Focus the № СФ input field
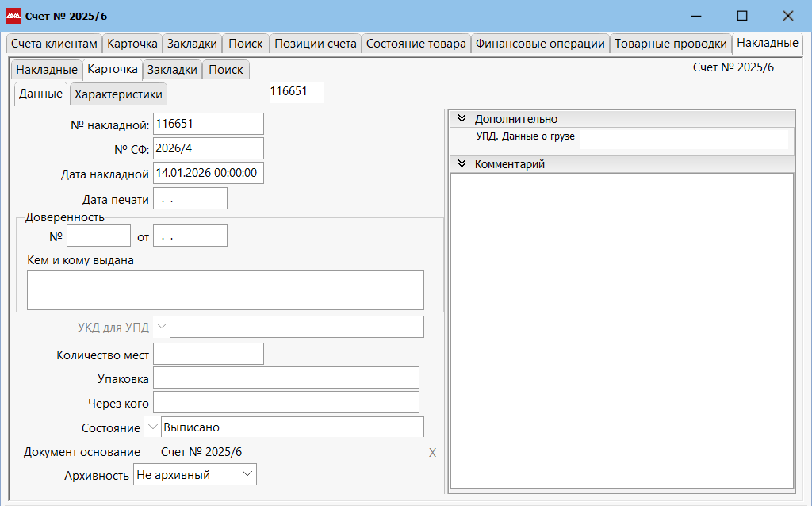 208,148
